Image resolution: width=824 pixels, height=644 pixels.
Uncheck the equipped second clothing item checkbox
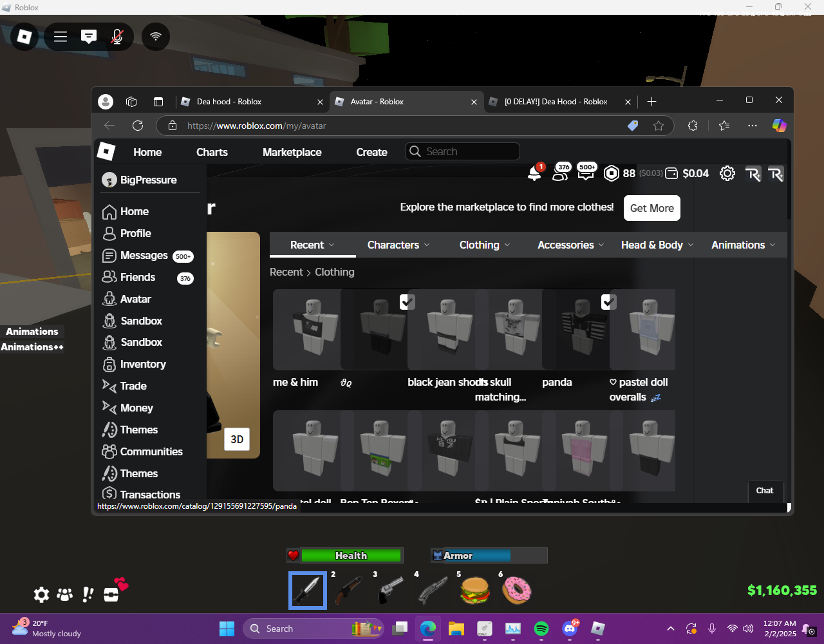click(407, 302)
